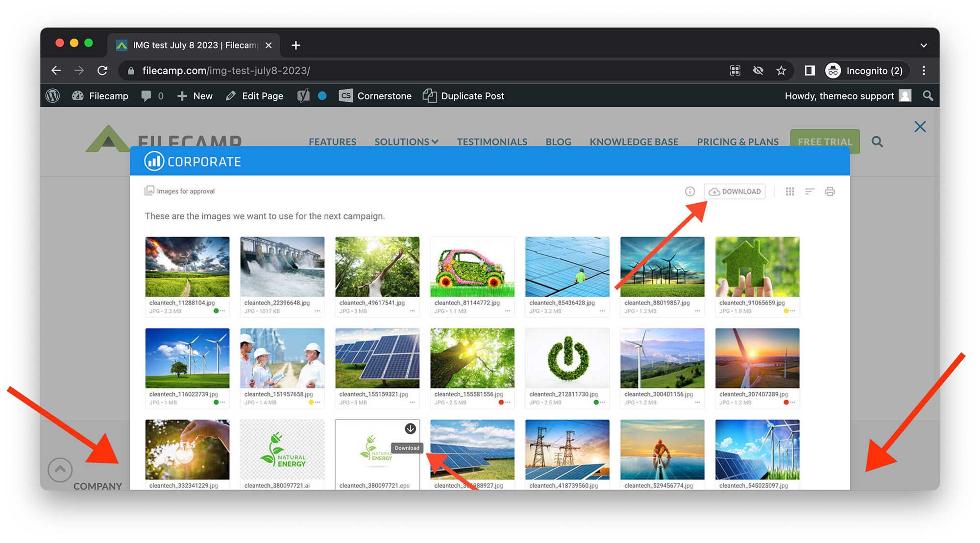Open options dots for cleantech_11288104.jpg
The width and height of the screenshot is (980, 543).
pos(222,311)
